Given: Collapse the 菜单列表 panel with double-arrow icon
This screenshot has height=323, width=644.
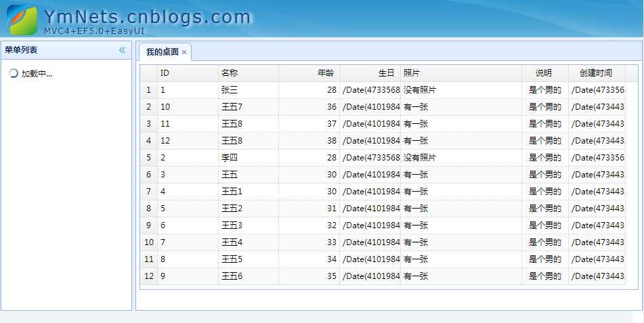Looking at the screenshot, I should click(x=122, y=50).
